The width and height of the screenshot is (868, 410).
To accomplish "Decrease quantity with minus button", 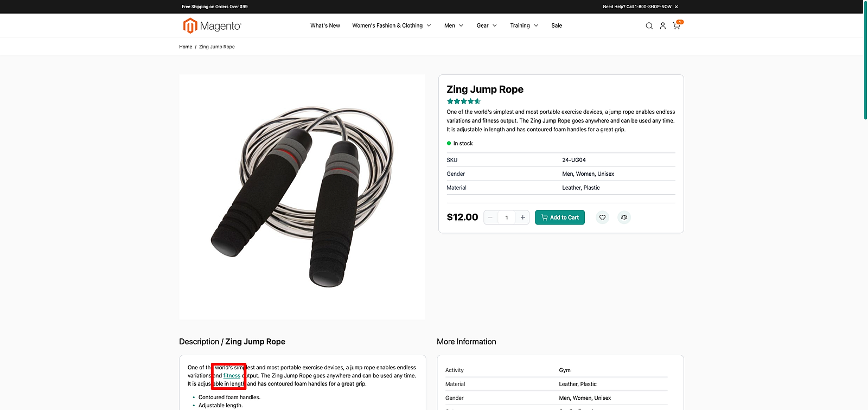I will coord(490,217).
